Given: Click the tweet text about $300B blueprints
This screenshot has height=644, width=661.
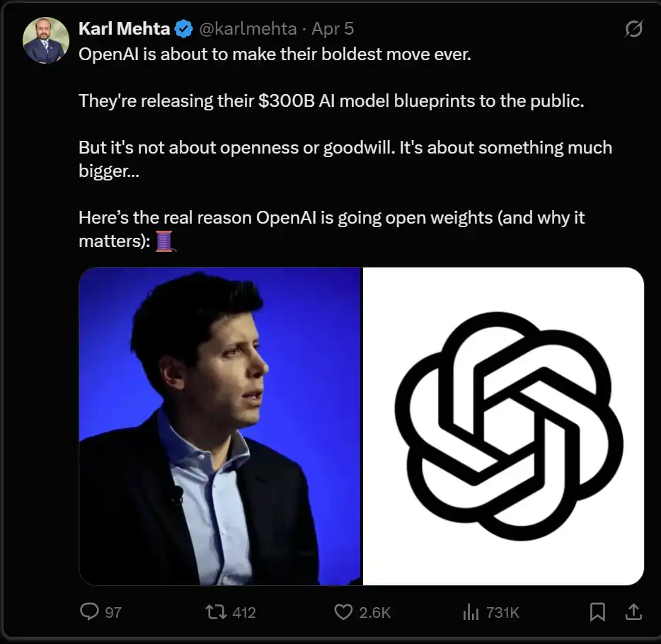Looking at the screenshot, I should 331,100.
